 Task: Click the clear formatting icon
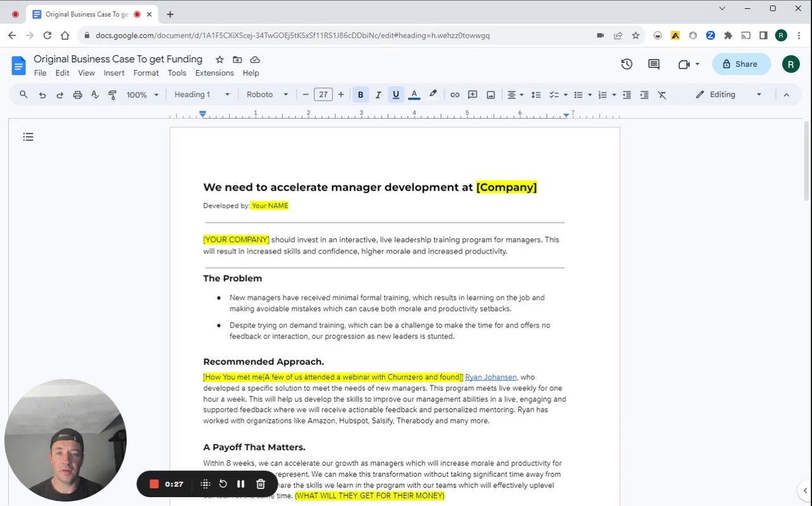662,95
